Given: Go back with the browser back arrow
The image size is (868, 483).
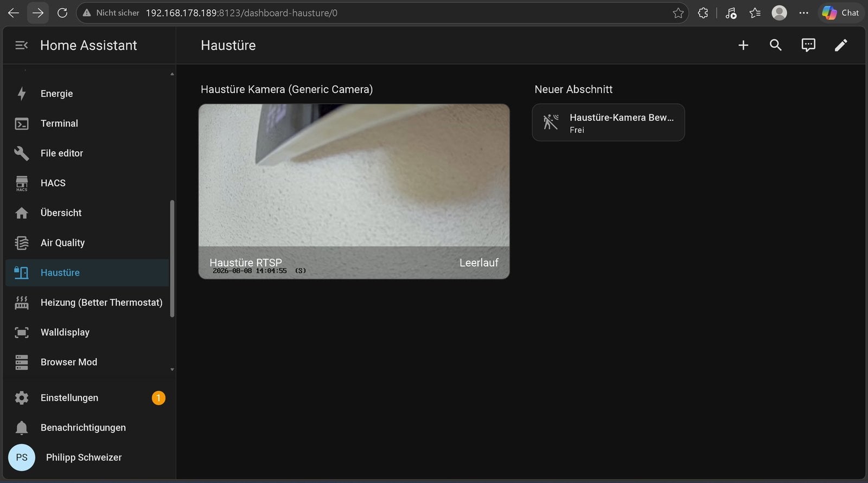Looking at the screenshot, I should click(x=14, y=13).
